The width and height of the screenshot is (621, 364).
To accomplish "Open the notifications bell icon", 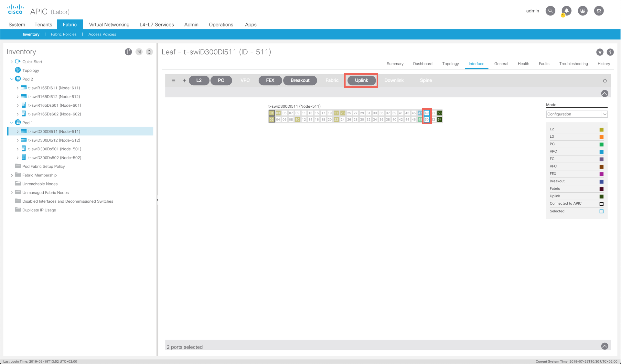I will pyautogui.click(x=566, y=11).
